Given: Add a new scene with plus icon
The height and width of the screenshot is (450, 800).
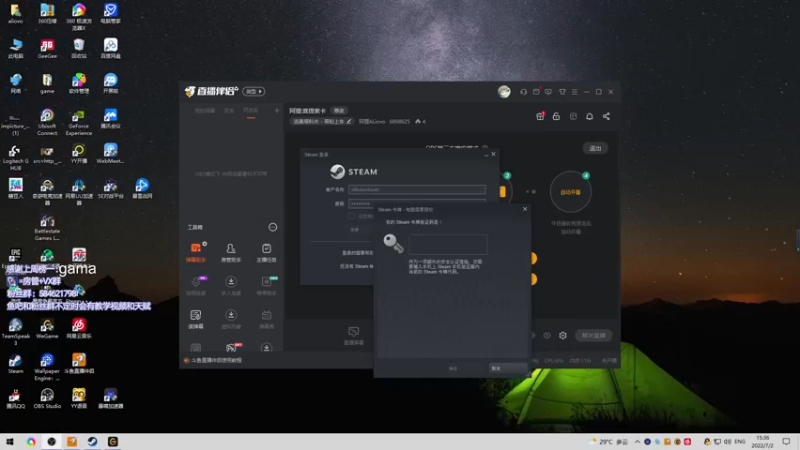Looking at the screenshot, I should coord(277,110).
